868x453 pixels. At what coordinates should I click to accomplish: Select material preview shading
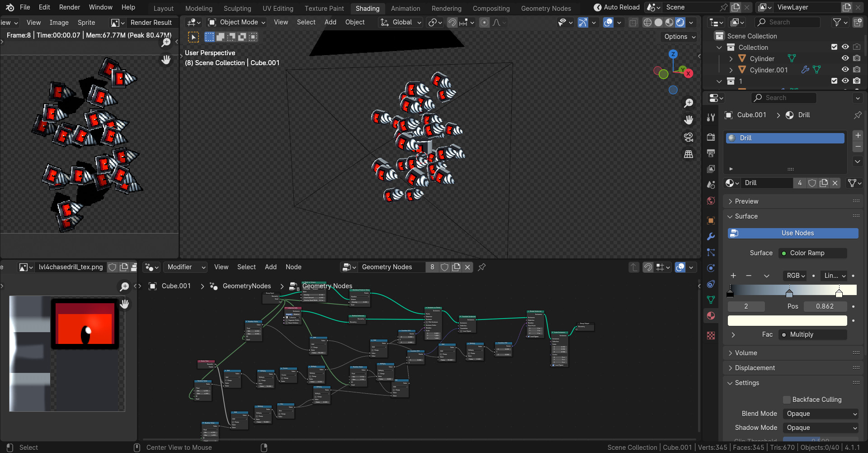click(669, 22)
